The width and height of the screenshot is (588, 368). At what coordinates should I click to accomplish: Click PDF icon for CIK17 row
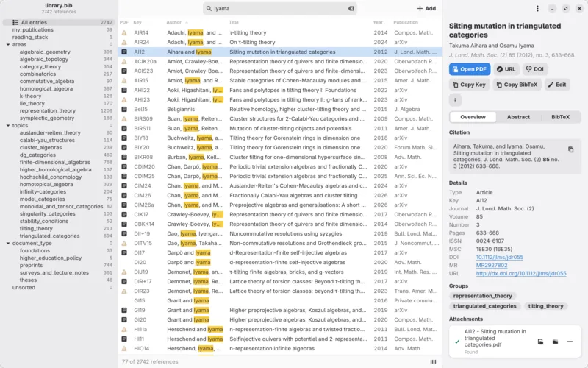[124, 214]
